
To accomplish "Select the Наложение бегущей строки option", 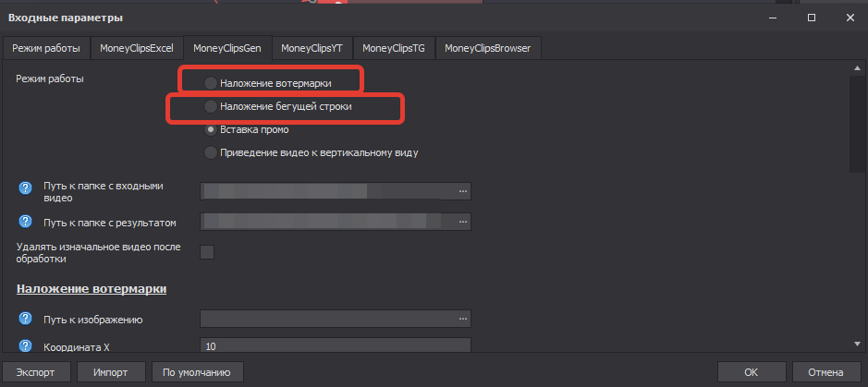I will [x=212, y=107].
